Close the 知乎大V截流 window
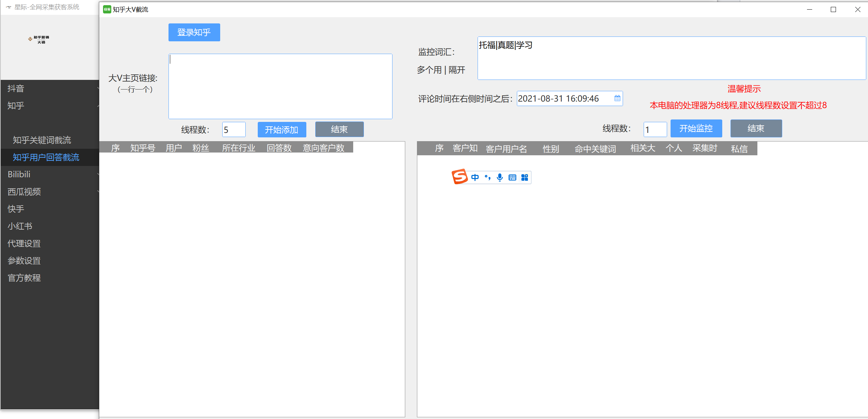 point(858,9)
